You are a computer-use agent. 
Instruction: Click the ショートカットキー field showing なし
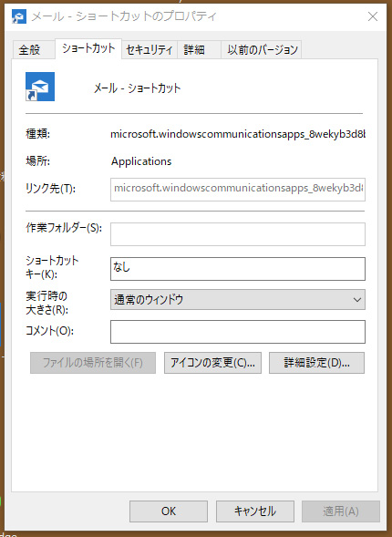click(x=238, y=269)
